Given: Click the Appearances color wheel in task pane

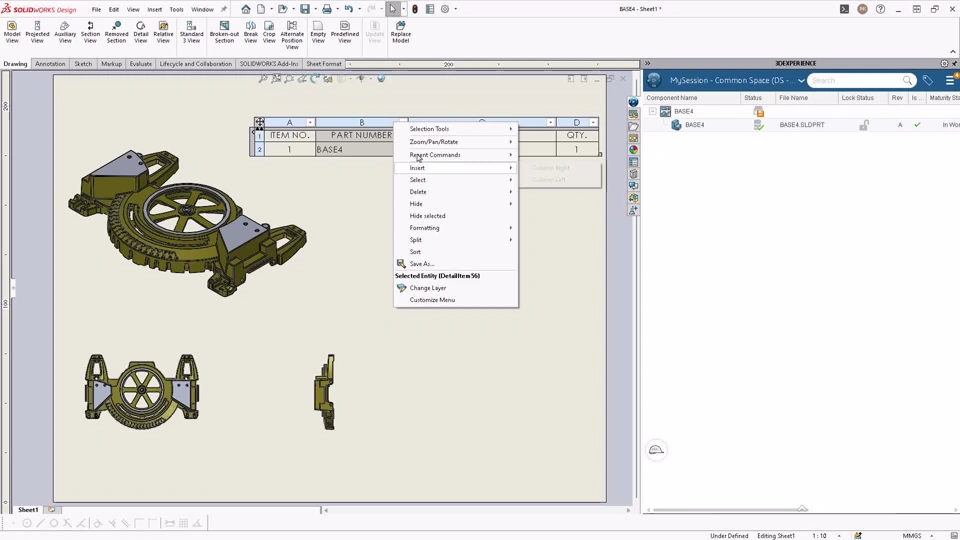Looking at the screenshot, I should coord(633,150).
